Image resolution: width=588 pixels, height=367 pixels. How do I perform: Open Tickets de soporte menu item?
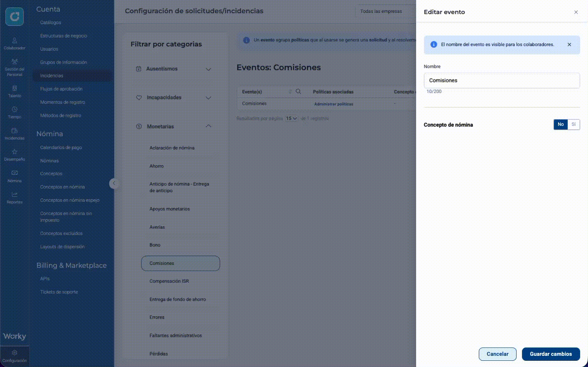59,292
